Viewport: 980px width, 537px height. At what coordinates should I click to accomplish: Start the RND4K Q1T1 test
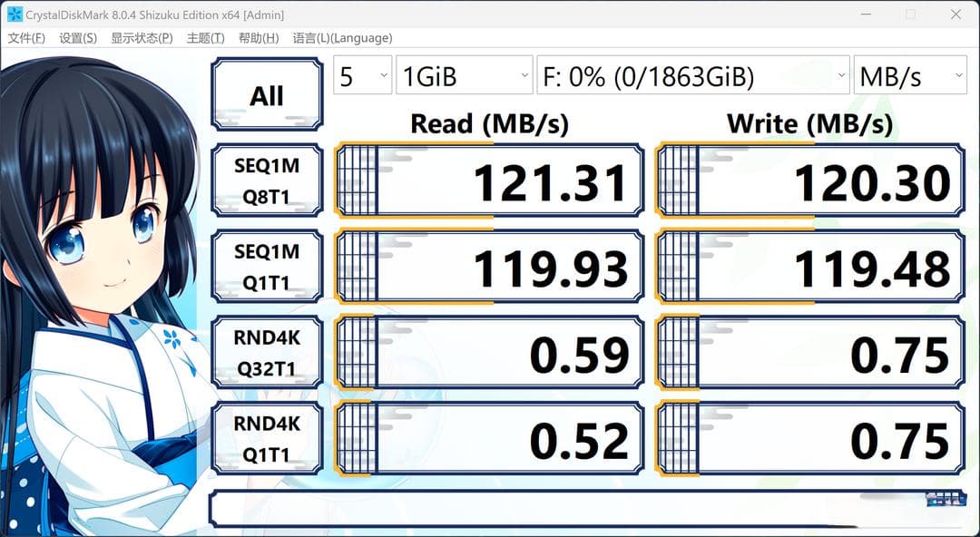267,438
